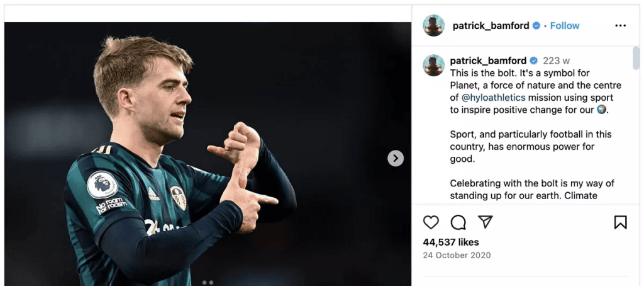Viewport: 644px width, 286px height.
Task: Click the verified badge in the caption
Action: [533, 61]
